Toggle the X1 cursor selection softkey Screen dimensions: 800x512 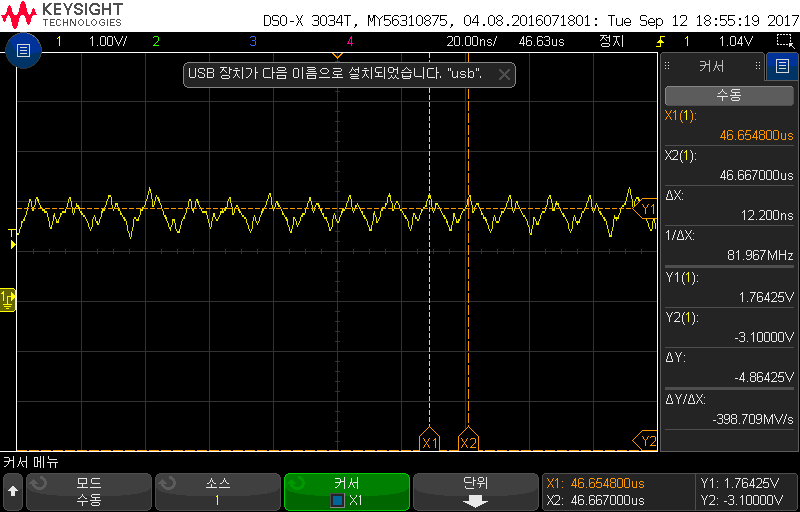[x=347, y=491]
